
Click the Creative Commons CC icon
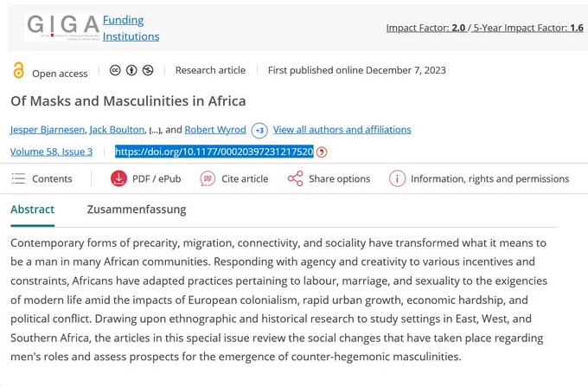(x=115, y=70)
